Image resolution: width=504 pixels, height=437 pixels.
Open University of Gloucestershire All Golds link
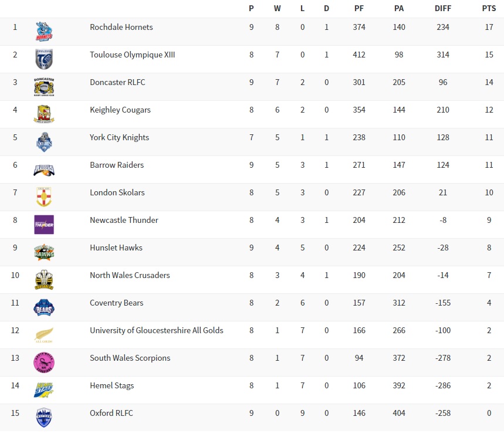coord(156,330)
